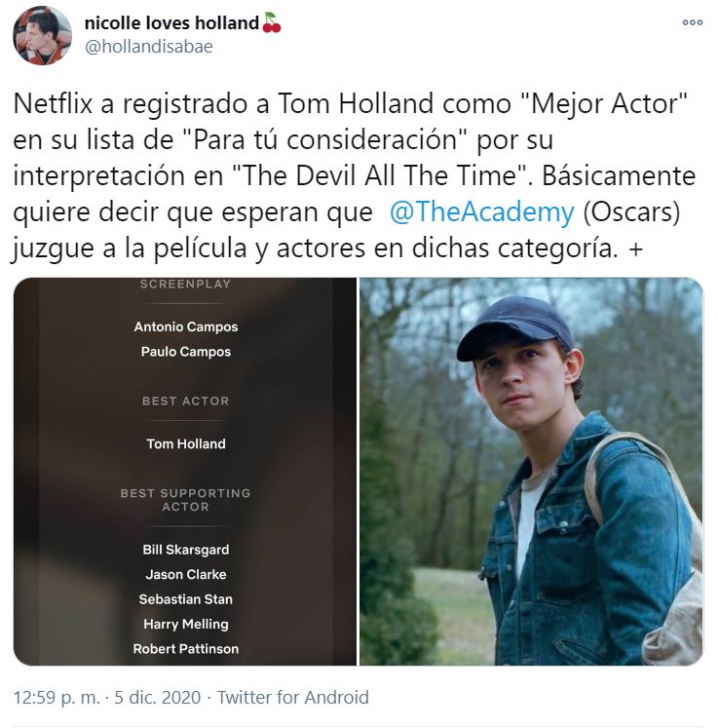Click the BEST SUPPORTING ACTOR heading
This screenshot has width=719, height=728.
tap(186, 500)
